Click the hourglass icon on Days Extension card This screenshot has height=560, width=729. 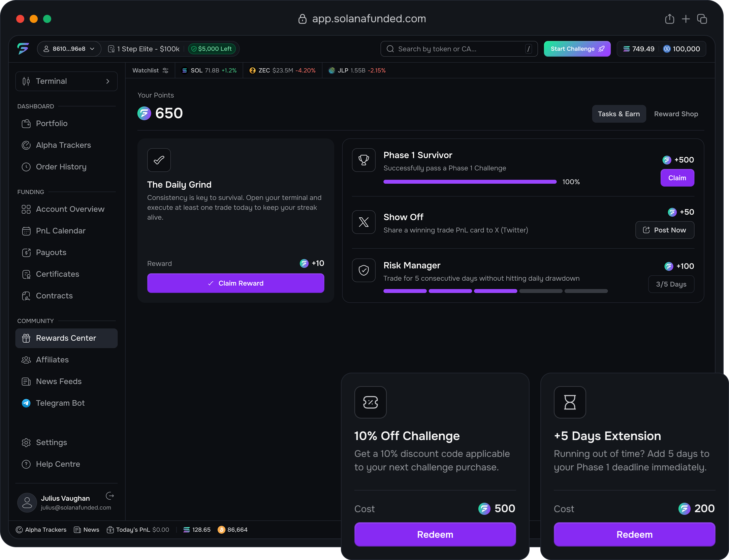pyautogui.click(x=570, y=402)
